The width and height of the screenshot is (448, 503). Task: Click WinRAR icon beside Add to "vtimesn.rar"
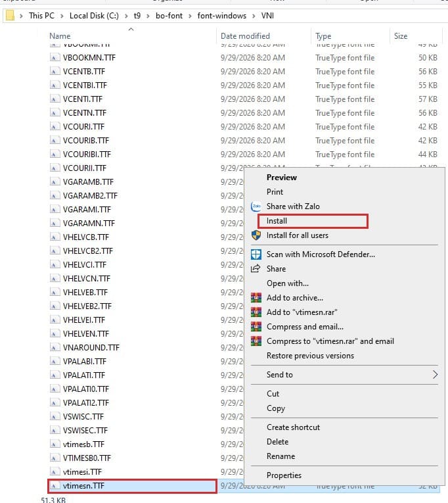click(x=256, y=312)
